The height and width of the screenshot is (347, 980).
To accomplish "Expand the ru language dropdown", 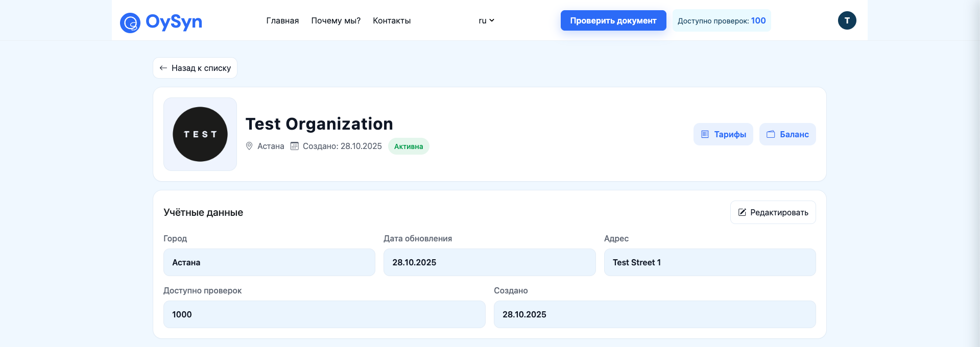I will coord(486,20).
